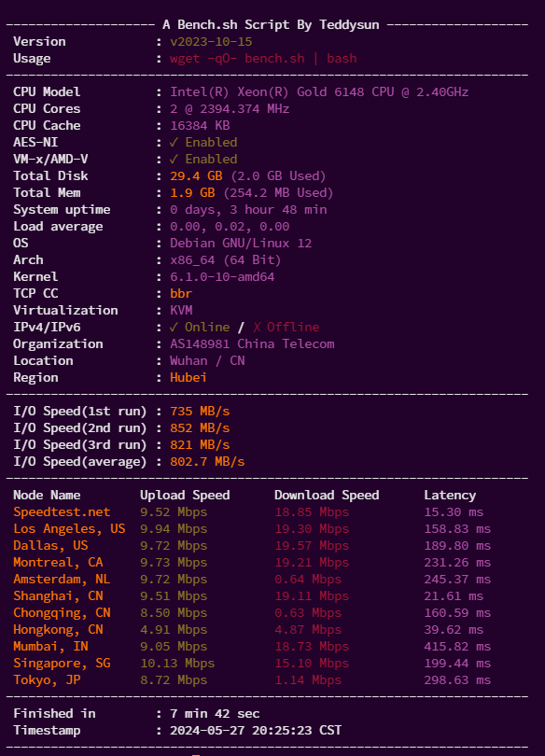
Task: Click the Hubei region value
Action: click(x=188, y=377)
